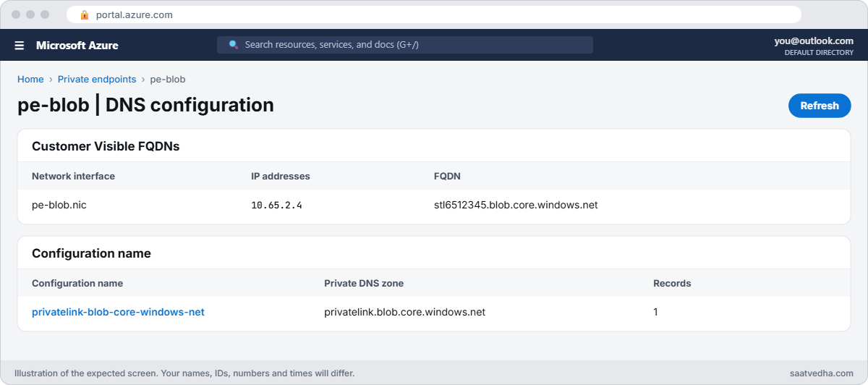
Task: Click the Configuration name column header
Action: click(77, 283)
